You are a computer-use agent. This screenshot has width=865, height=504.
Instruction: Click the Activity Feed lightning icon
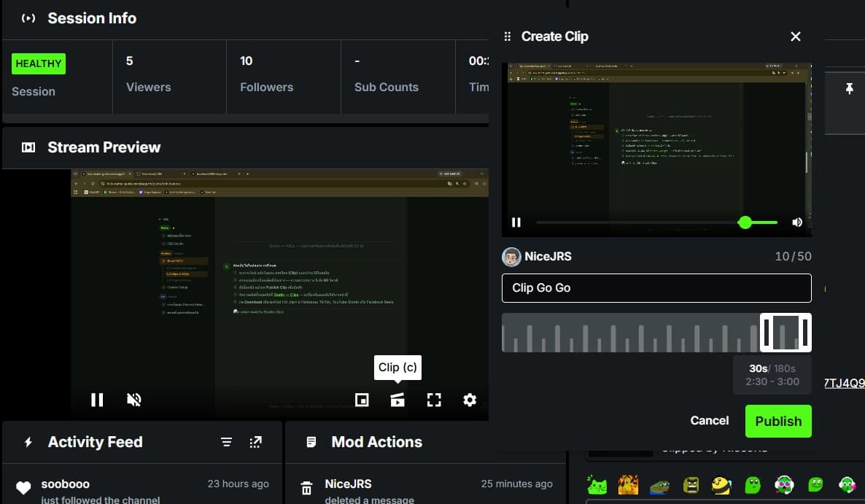(x=28, y=442)
